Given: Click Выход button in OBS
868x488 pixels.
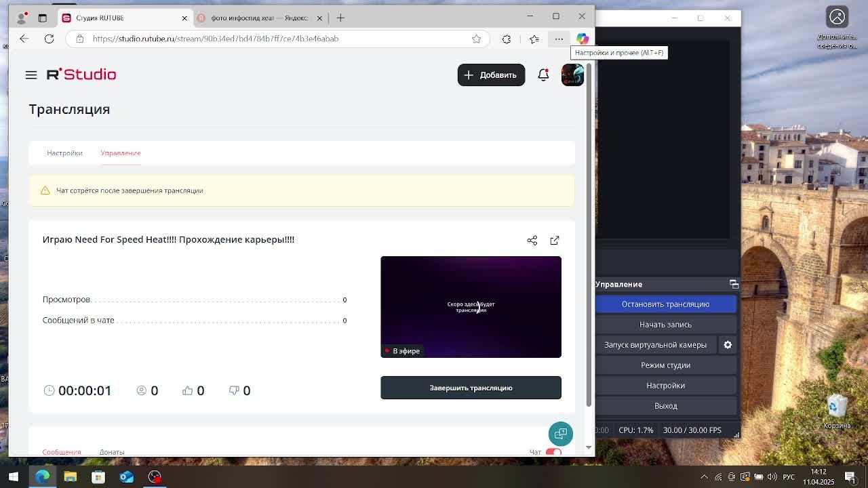Looking at the screenshot, I should tap(665, 406).
